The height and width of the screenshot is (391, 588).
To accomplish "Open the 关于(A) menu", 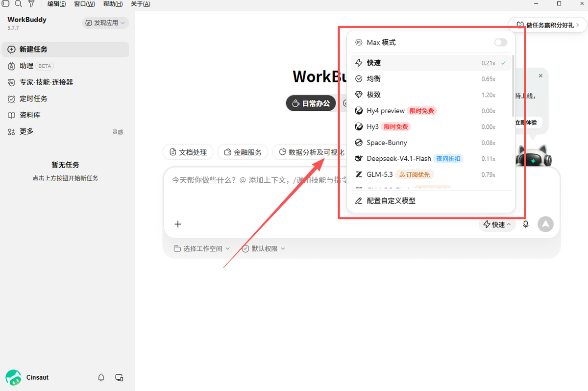I will point(141,4).
